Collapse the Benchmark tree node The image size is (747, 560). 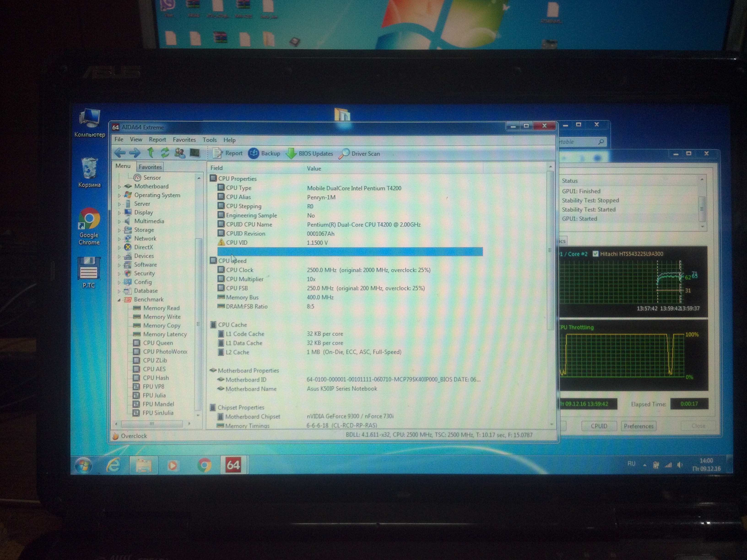coord(119,300)
